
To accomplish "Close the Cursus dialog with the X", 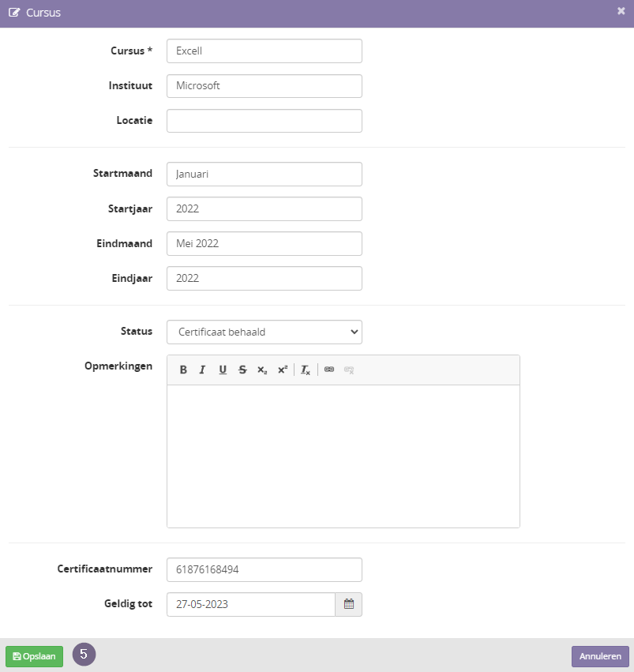I will click(x=621, y=11).
